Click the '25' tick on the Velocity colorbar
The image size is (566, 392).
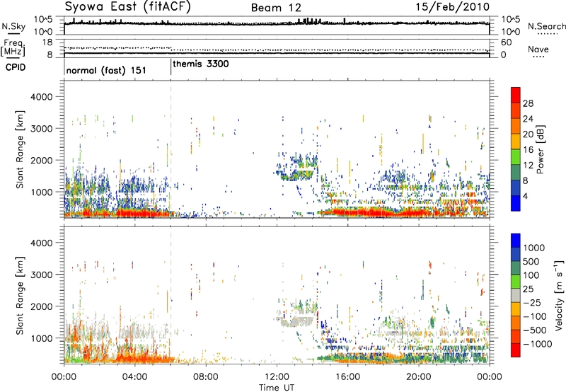pyautogui.click(x=529, y=289)
